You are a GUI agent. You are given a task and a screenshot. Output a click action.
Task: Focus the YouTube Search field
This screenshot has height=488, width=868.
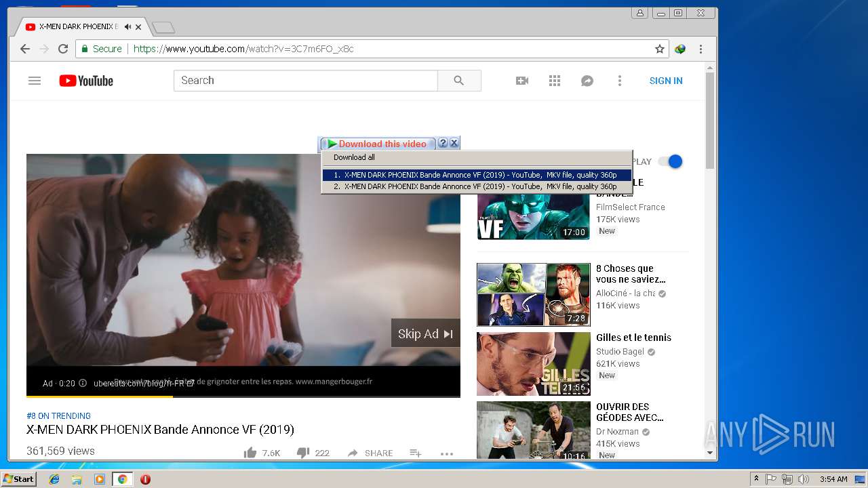[306, 81]
